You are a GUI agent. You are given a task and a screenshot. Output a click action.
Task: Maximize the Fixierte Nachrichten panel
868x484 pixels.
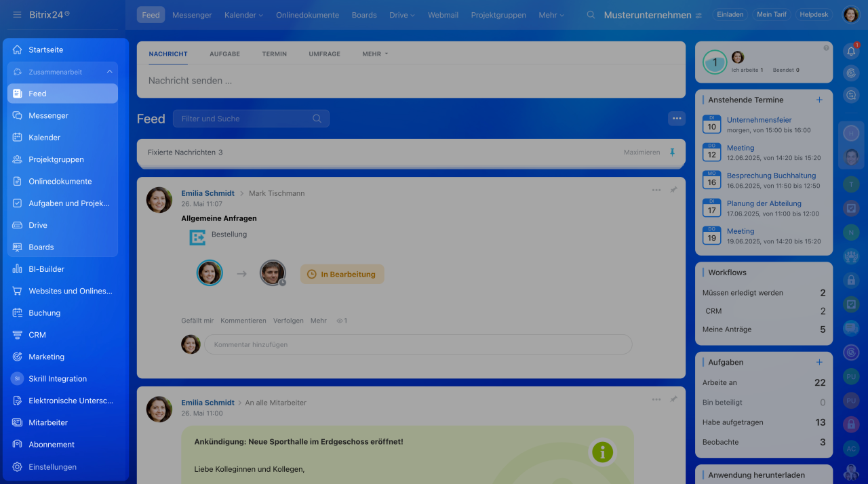[642, 153]
